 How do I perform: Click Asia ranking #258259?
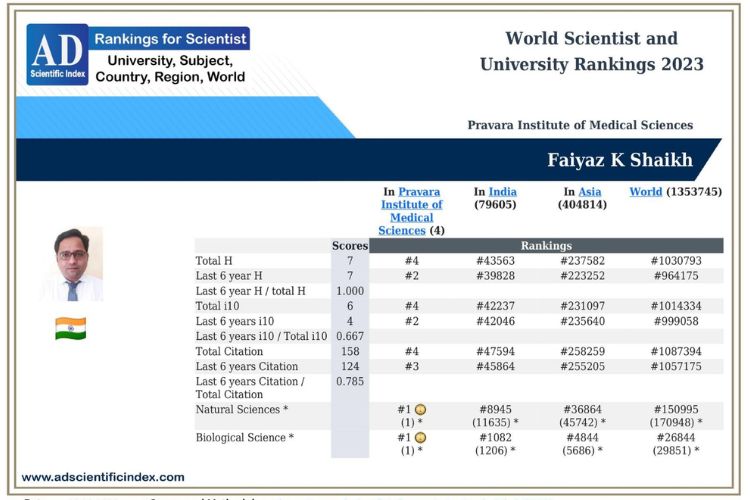point(583,351)
